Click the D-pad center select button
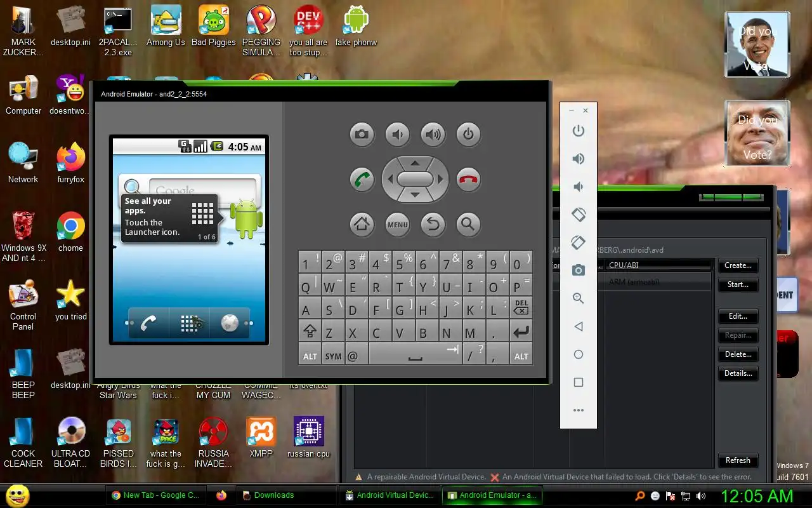Viewport: 812px width, 508px height. pyautogui.click(x=415, y=179)
